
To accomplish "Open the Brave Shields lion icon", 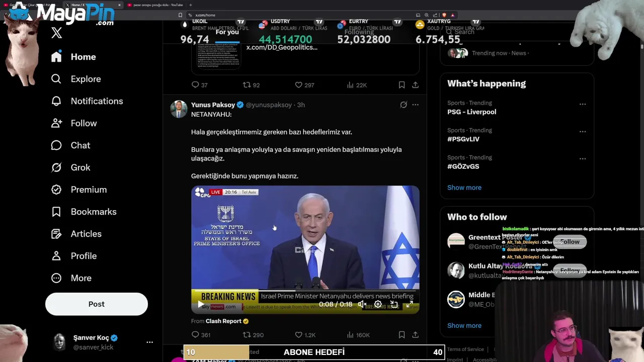I will [x=444, y=15].
